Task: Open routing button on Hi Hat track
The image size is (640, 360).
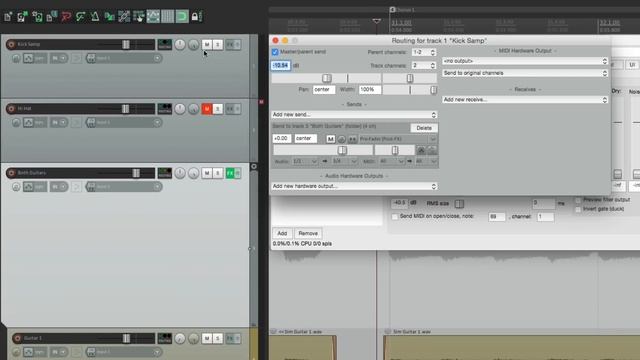Action: 165,109
